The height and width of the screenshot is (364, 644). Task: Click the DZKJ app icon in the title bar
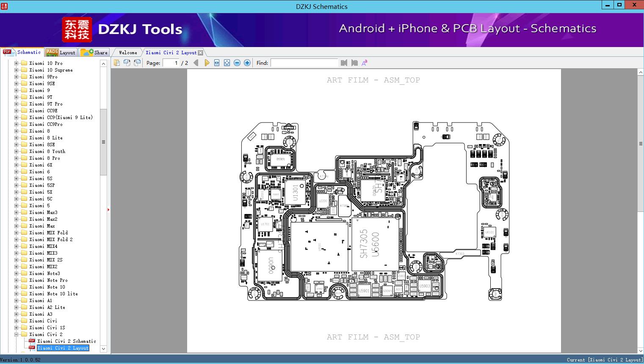click(4, 6)
